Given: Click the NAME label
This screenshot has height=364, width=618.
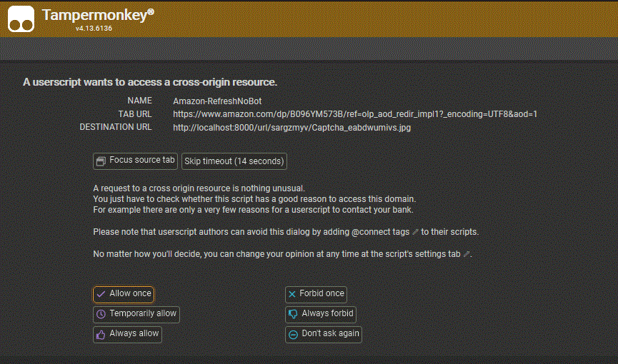Looking at the screenshot, I should click(139, 101).
